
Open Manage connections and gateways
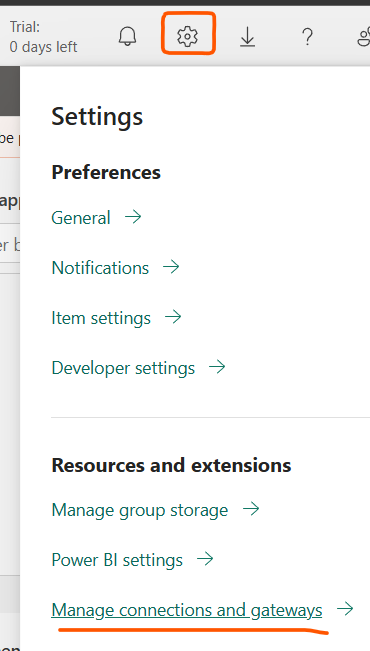(x=187, y=610)
